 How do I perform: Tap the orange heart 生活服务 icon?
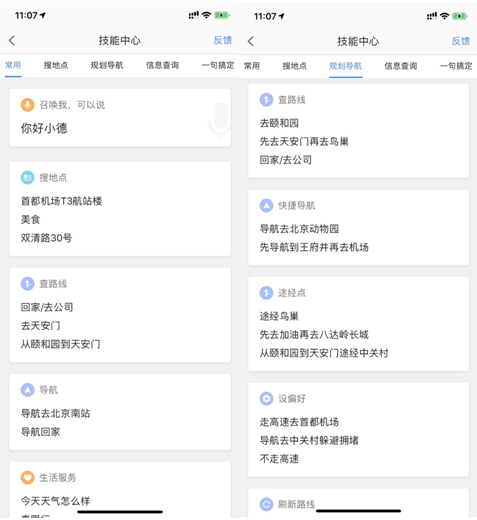[27, 477]
